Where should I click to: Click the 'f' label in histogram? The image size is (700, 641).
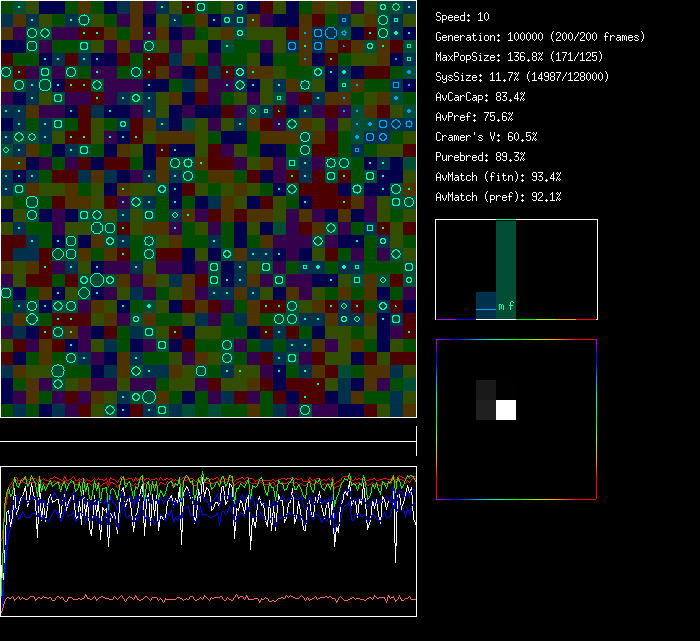tap(511, 306)
